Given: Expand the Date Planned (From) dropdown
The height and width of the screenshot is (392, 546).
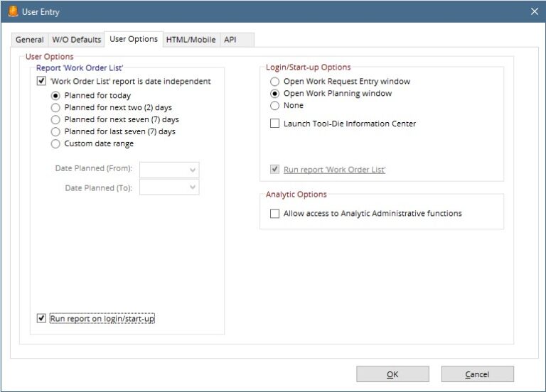Looking at the screenshot, I should pyautogui.click(x=192, y=170).
